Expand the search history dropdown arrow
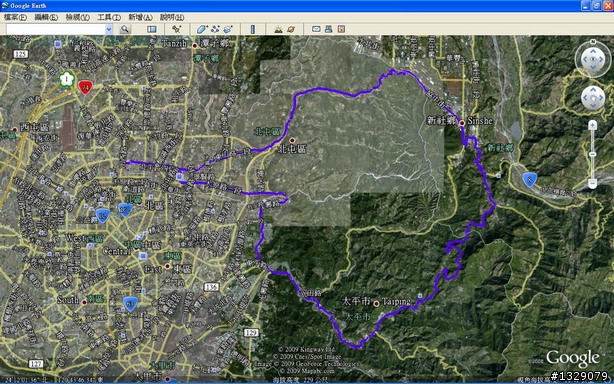The image size is (614, 384). click(109, 29)
